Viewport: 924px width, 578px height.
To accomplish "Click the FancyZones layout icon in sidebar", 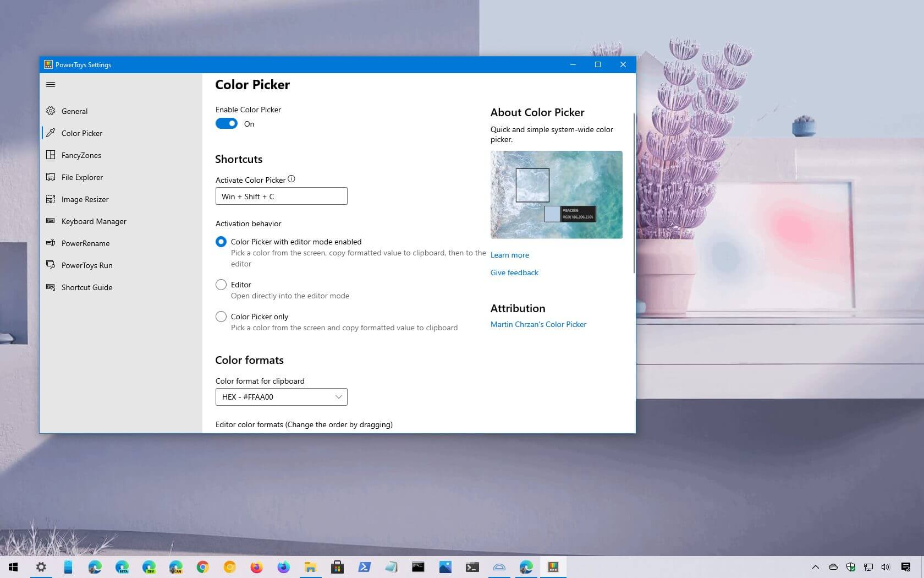I will coord(51,155).
